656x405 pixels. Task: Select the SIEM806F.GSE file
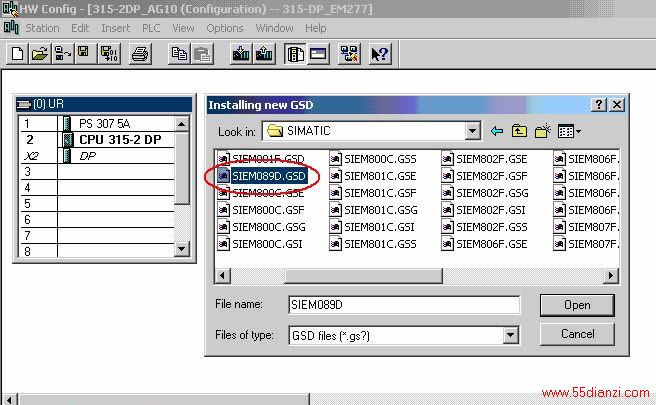(485, 244)
